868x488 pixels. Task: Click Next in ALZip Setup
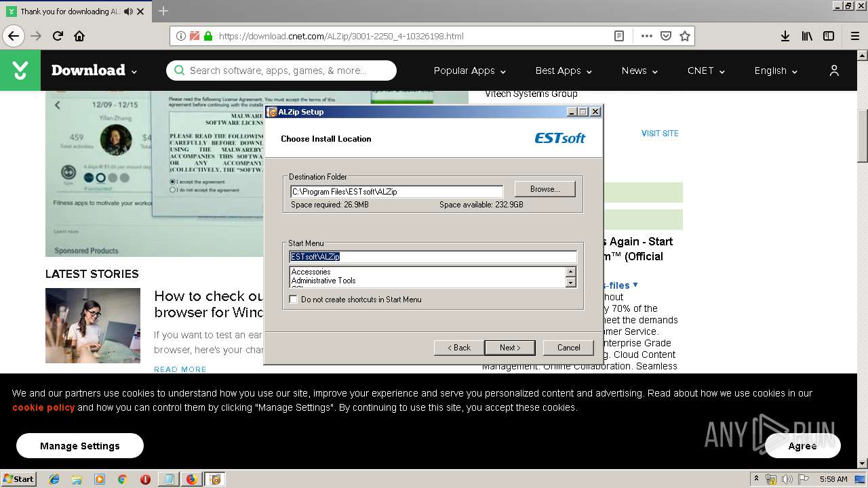click(510, 348)
